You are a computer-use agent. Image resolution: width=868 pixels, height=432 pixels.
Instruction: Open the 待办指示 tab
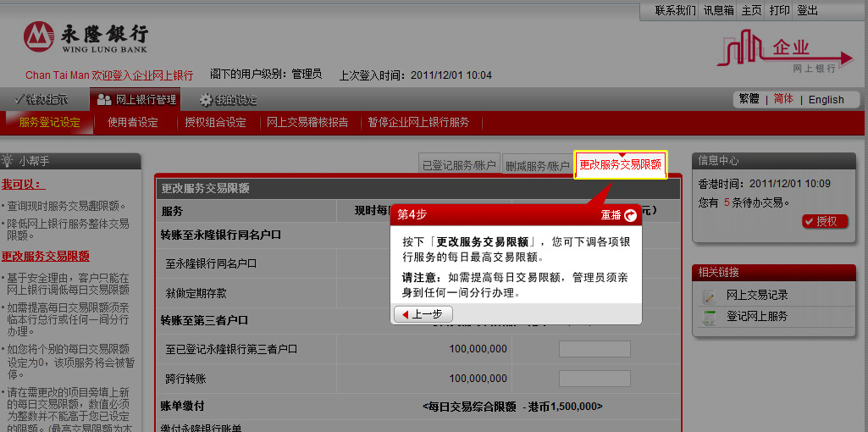click(x=41, y=99)
